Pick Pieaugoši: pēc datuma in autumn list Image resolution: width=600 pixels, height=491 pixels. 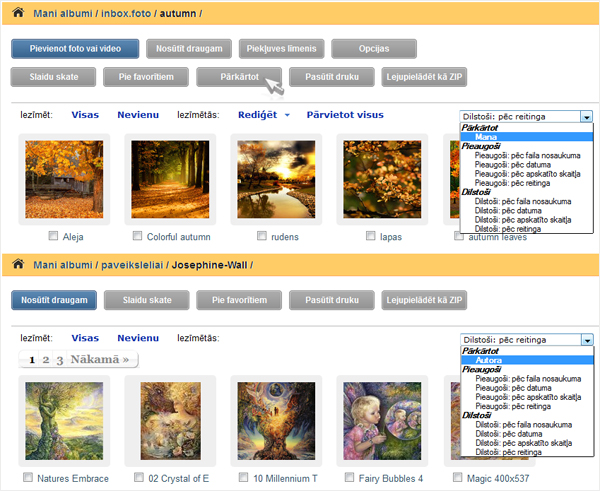pyautogui.click(x=527, y=165)
